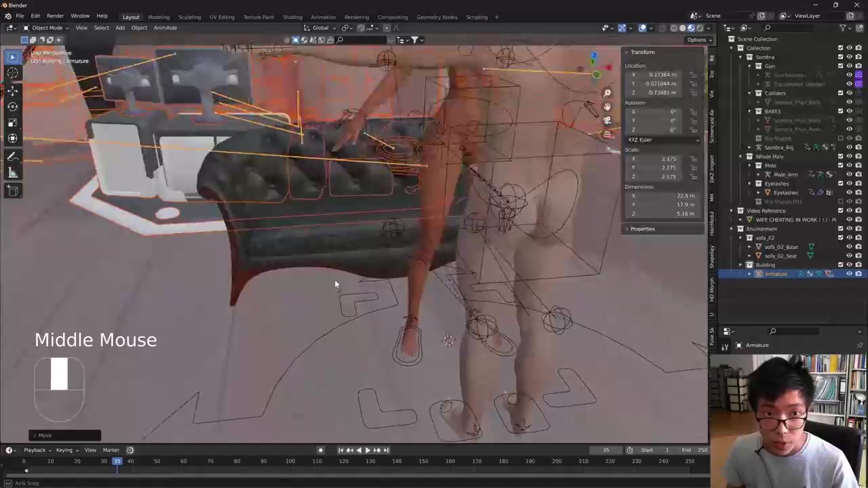Switch to the Animation workspace tab

tap(323, 17)
